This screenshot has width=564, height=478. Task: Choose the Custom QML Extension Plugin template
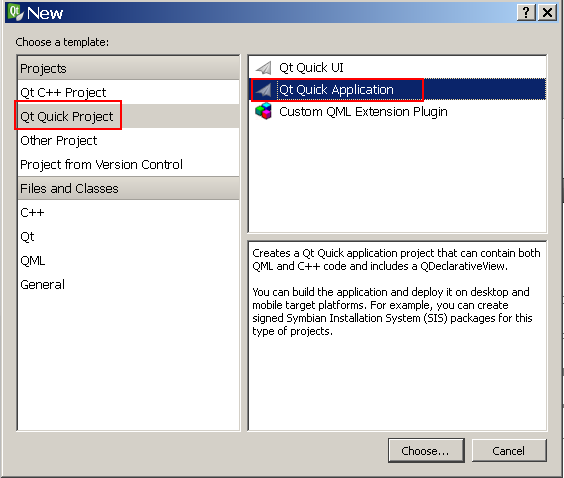click(x=397, y=111)
